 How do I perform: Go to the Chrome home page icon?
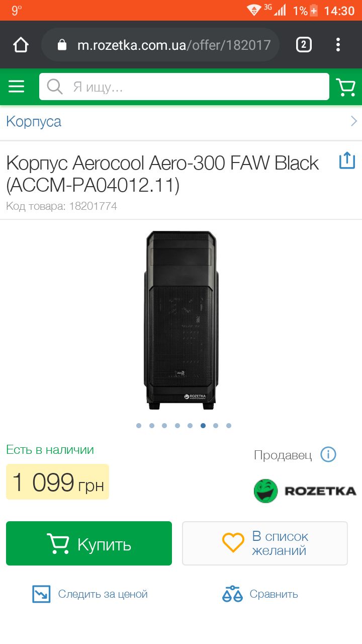point(21,45)
